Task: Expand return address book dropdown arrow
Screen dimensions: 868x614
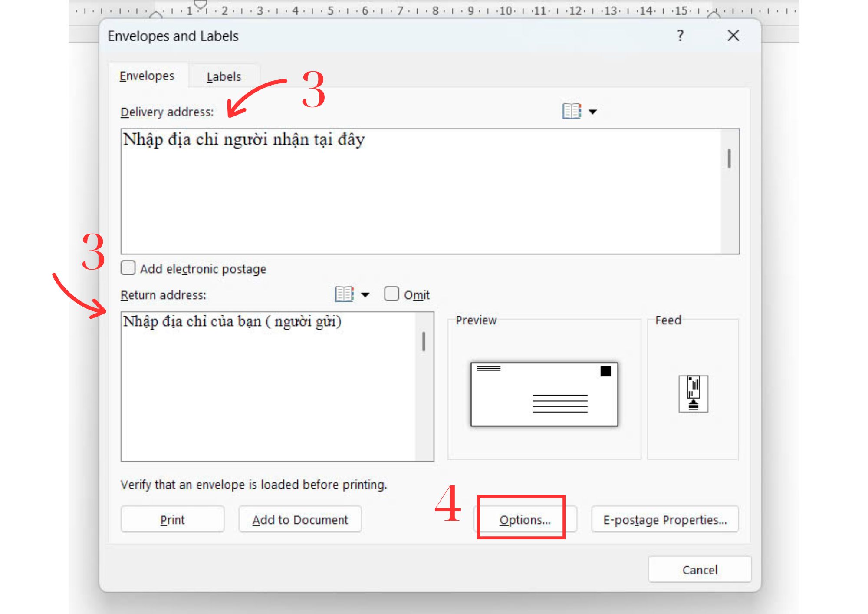Action: pos(365,295)
